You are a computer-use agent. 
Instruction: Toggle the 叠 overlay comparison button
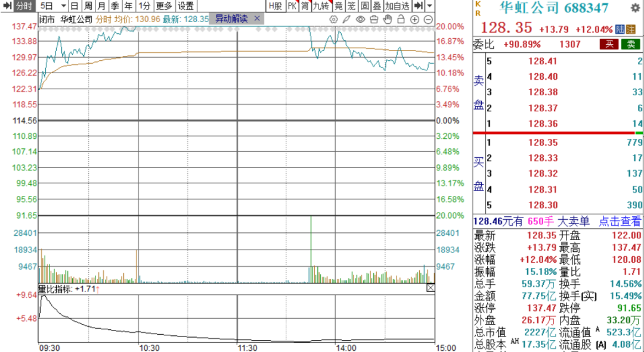[x=376, y=6]
